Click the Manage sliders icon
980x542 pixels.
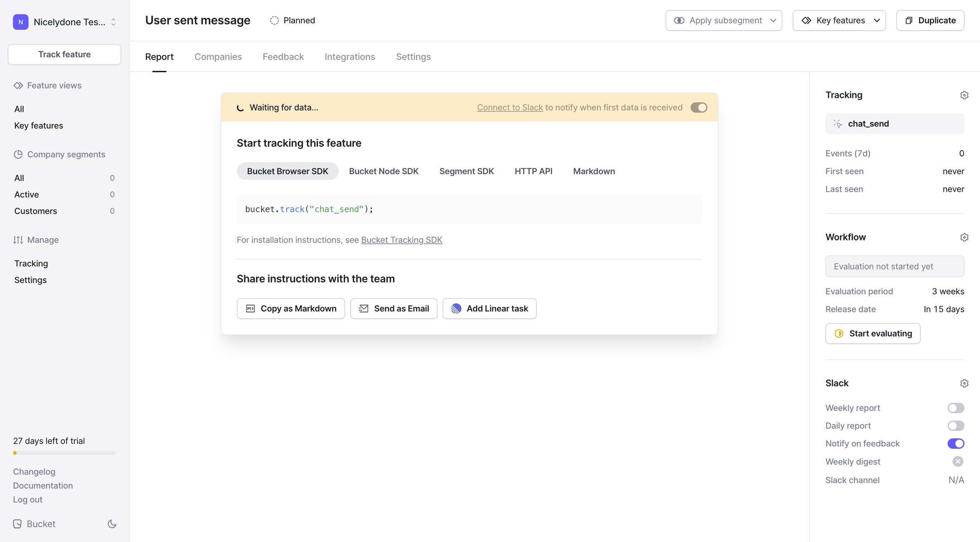(18, 240)
